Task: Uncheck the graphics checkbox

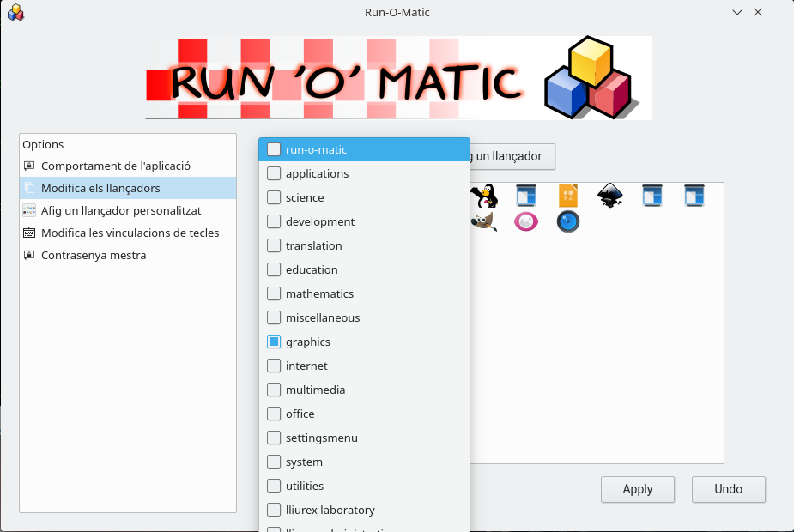Action: [274, 342]
